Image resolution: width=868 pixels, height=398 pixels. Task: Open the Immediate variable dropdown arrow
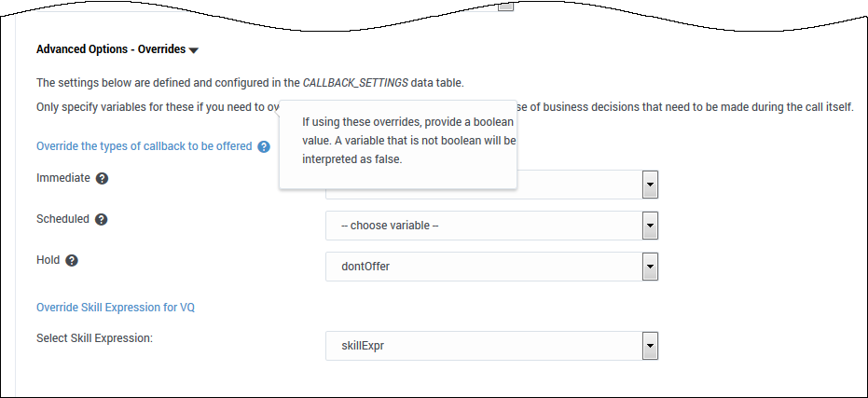(650, 185)
